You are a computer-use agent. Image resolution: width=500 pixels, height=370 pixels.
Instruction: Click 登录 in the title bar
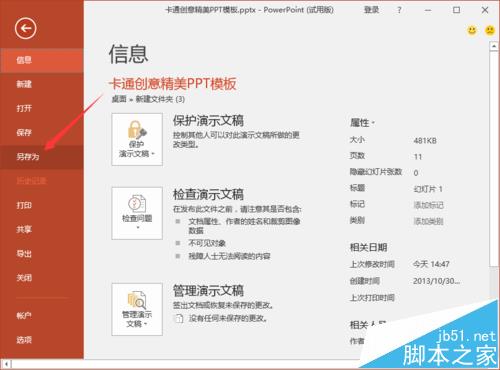[371, 10]
